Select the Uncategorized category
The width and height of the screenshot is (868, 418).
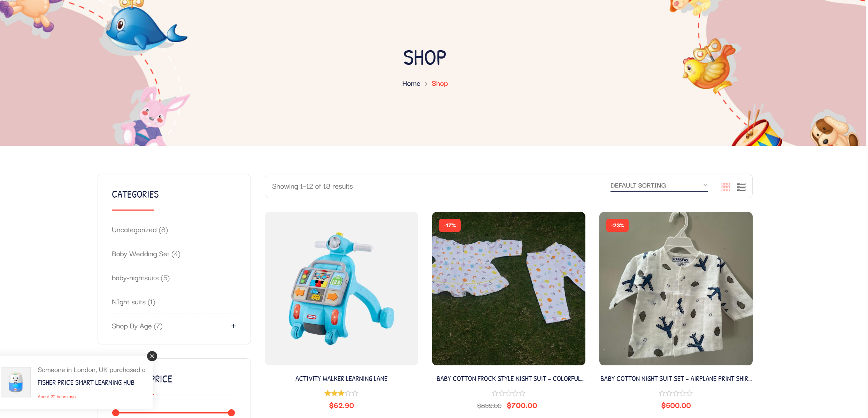click(x=140, y=230)
